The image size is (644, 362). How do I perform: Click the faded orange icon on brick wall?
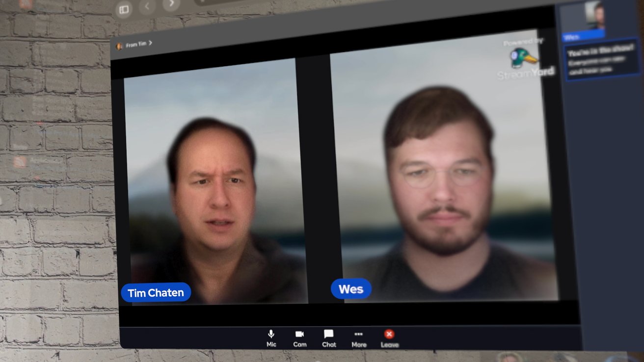coord(20,162)
